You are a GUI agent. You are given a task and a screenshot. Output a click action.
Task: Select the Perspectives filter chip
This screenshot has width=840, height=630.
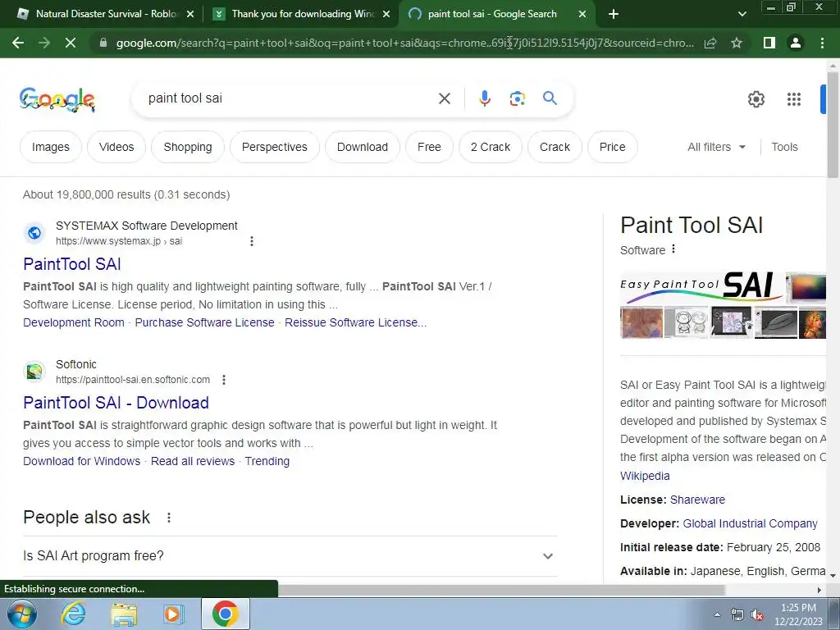(274, 147)
